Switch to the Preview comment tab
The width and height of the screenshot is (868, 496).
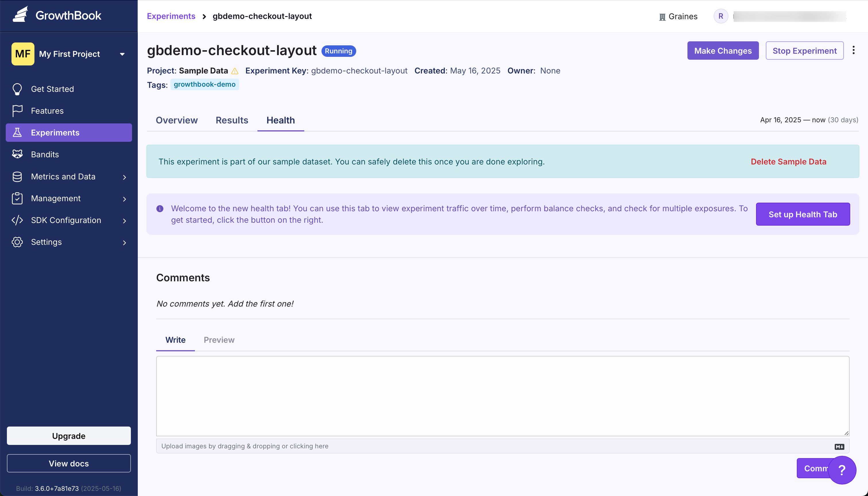click(219, 340)
